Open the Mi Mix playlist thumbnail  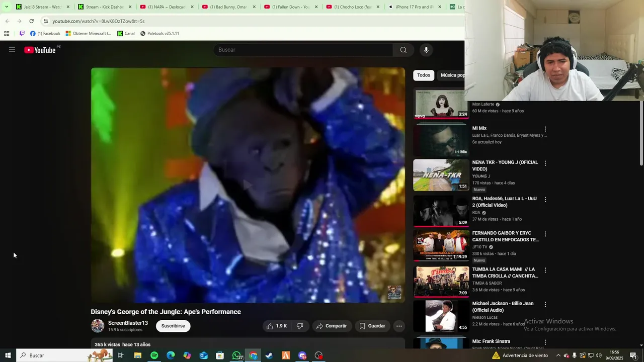[x=441, y=141]
